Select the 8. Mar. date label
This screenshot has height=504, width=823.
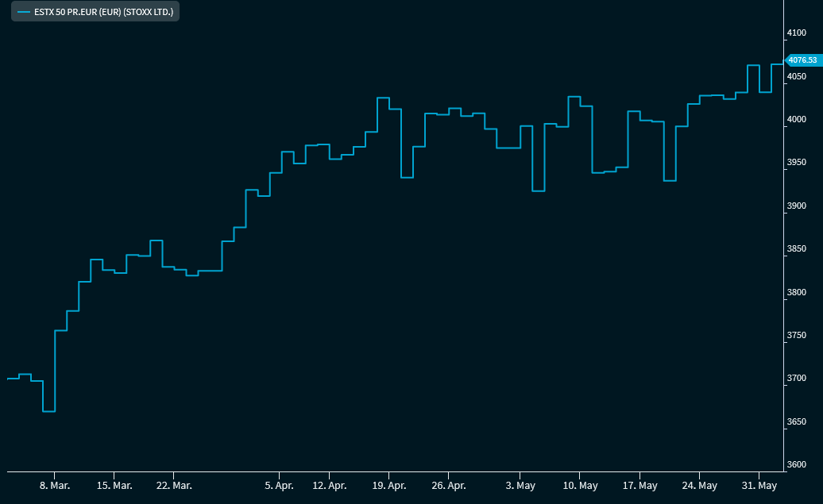pyautogui.click(x=54, y=485)
